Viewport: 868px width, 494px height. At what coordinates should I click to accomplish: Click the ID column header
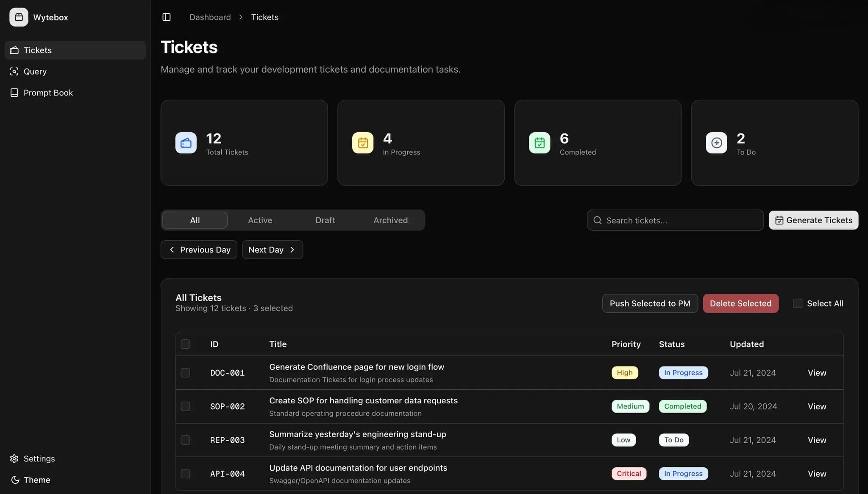214,344
